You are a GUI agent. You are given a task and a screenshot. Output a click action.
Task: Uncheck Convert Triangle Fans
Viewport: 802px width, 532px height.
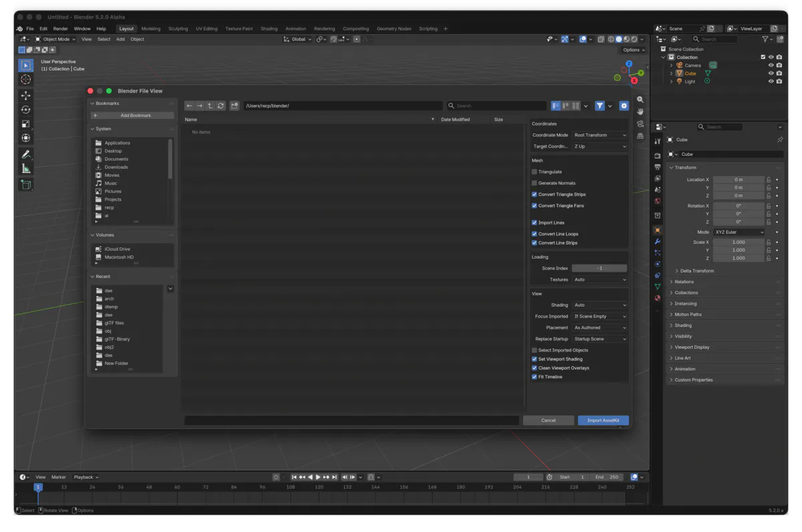[x=535, y=206]
